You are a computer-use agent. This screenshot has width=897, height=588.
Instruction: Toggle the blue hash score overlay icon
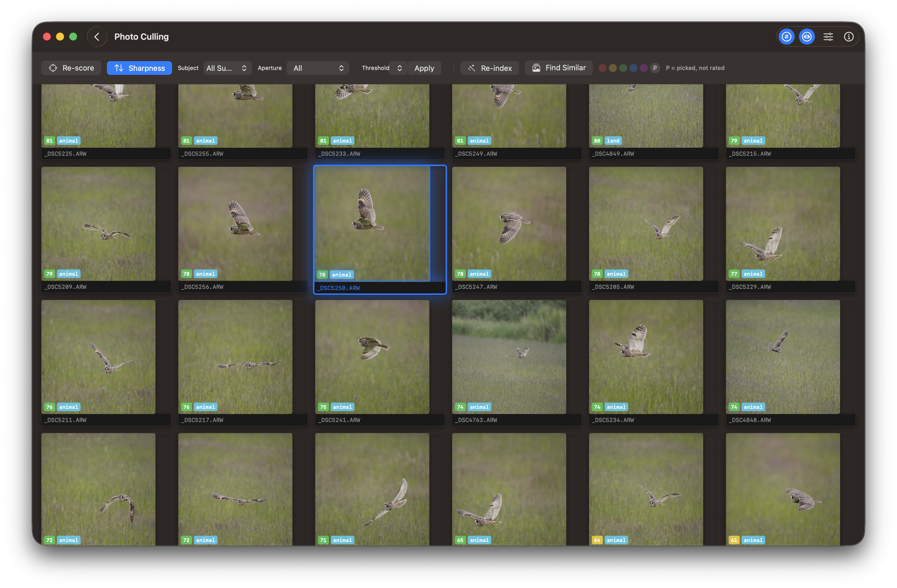pos(786,37)
